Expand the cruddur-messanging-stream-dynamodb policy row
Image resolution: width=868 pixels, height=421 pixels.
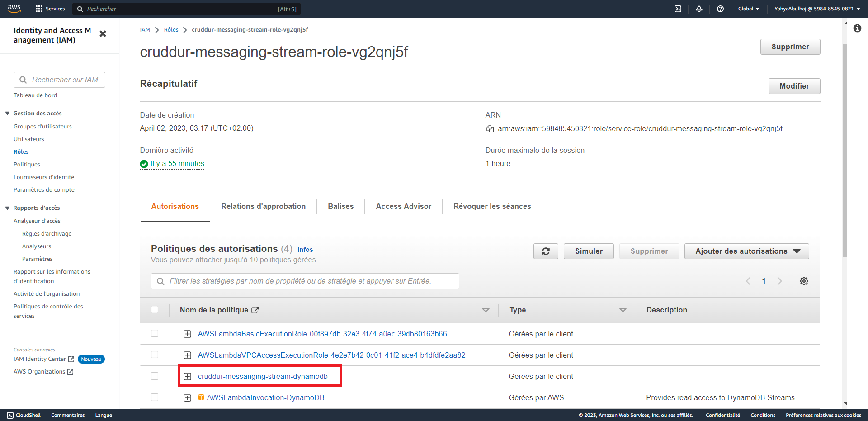(187, 376)
